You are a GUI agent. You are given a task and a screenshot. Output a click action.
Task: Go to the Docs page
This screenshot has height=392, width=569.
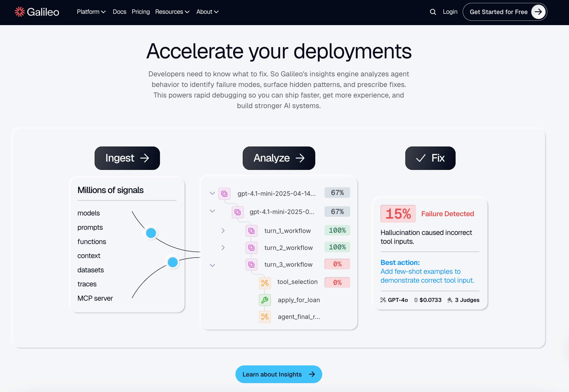119,12
